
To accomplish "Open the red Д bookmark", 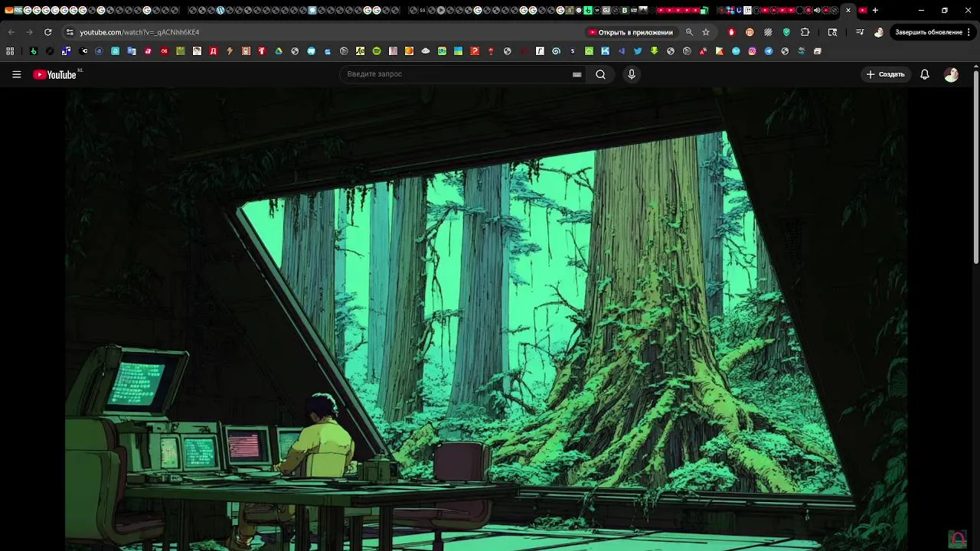I will tap(213, 51).
